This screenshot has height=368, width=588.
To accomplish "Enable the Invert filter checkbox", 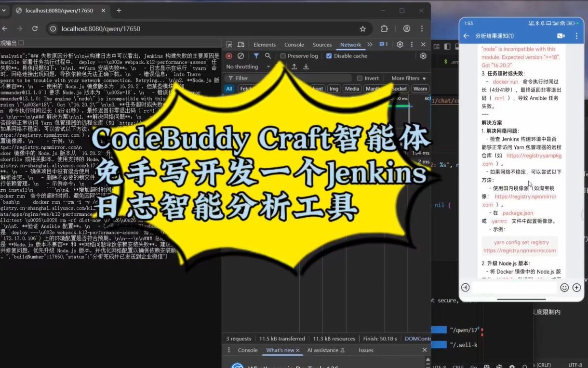I will click(x=360, y=78).
